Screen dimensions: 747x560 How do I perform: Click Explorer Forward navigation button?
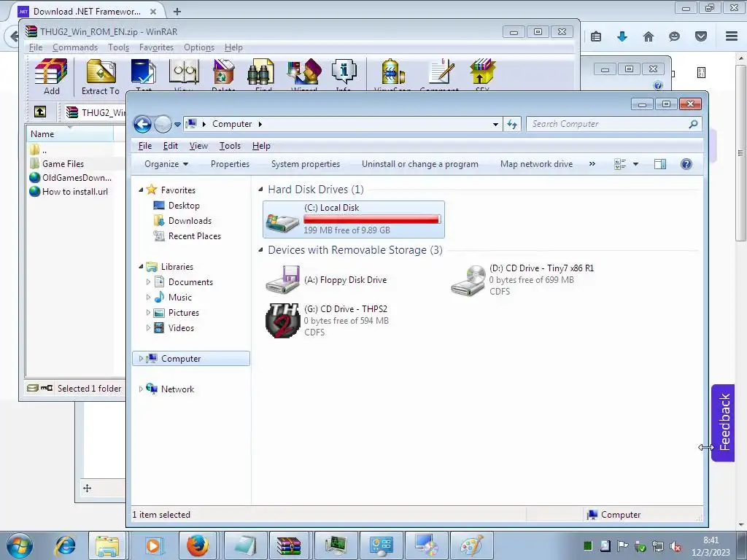(163, 124)
